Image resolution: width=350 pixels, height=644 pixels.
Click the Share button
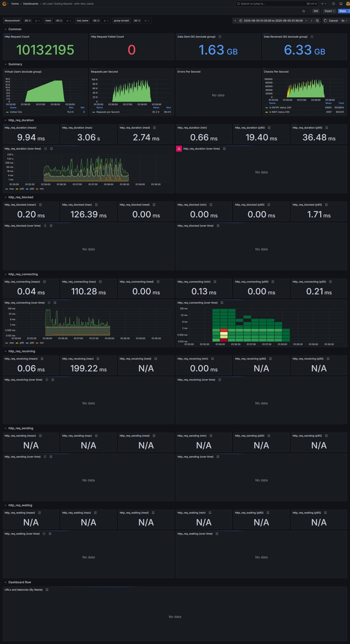tap(343, 11)
